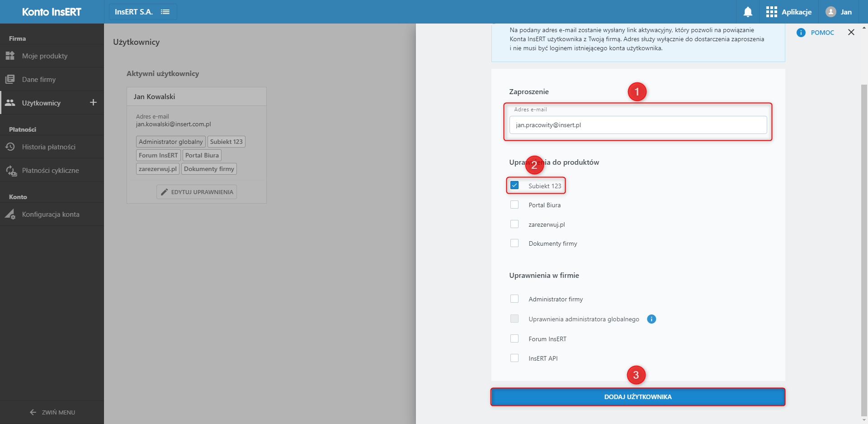The image size is (868, 424).
Task: Click the Administrator globalny tag
Action: tap(171, 142)
